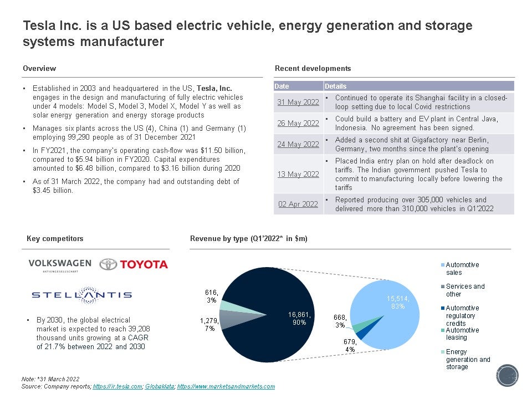Click the 31 May 2022 date link

click(x=298, y=102)
